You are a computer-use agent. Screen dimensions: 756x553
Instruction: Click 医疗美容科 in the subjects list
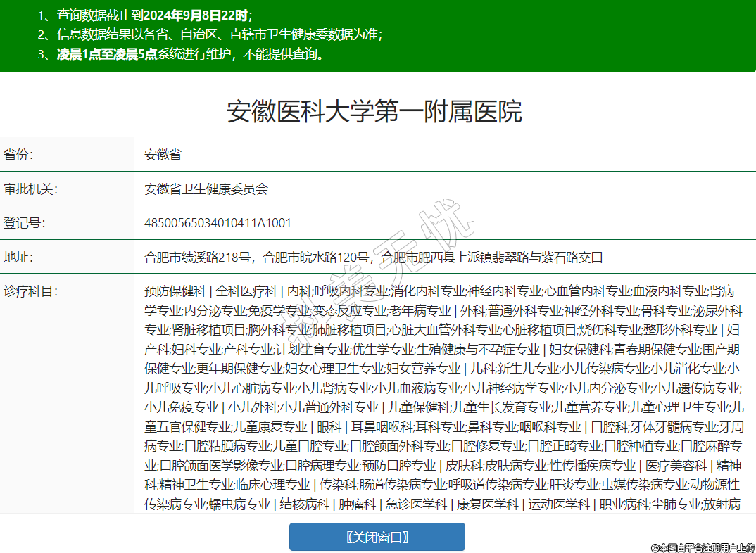676,465
